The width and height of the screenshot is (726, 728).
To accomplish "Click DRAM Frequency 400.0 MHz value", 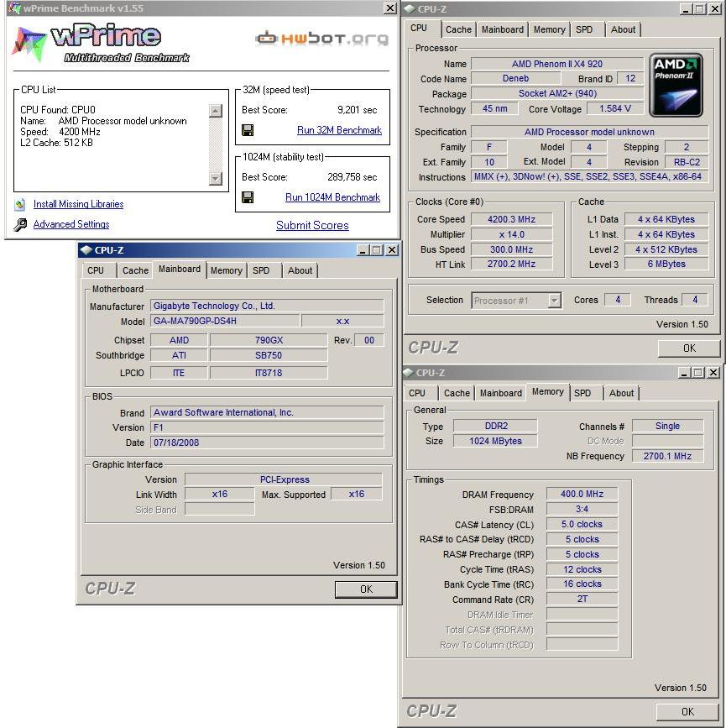I will point(582,494).
